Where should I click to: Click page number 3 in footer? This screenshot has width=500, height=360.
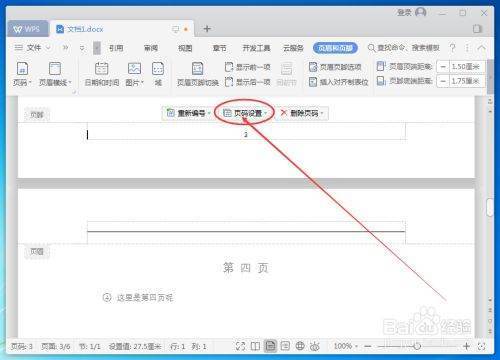click(x=246, y=135)
